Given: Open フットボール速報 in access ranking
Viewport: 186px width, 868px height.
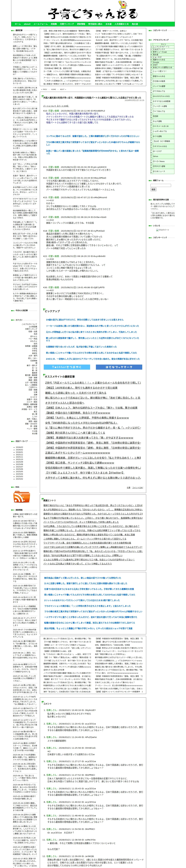Looking at the screenshot, I should (160, 106).
